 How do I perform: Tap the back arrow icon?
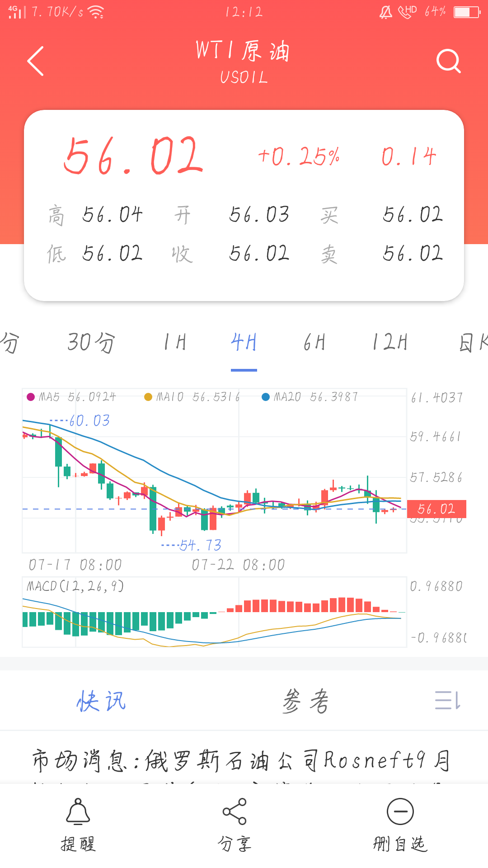(x=36, y=61)
